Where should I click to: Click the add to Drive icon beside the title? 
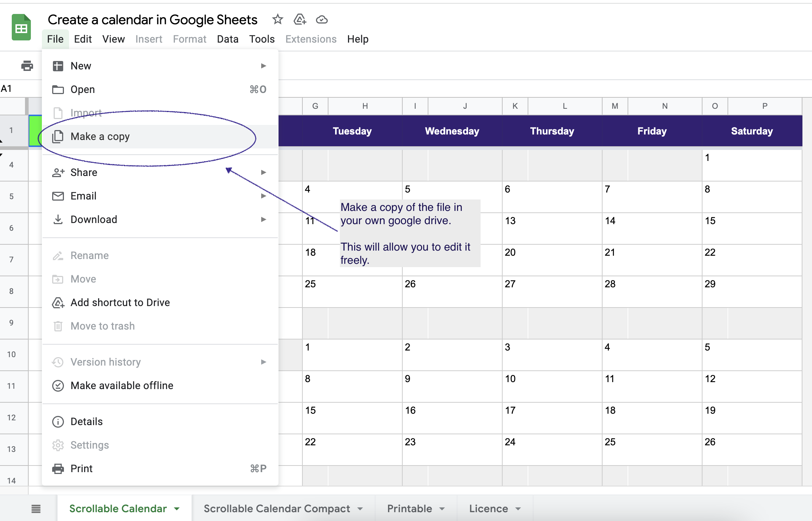point(300,19)
